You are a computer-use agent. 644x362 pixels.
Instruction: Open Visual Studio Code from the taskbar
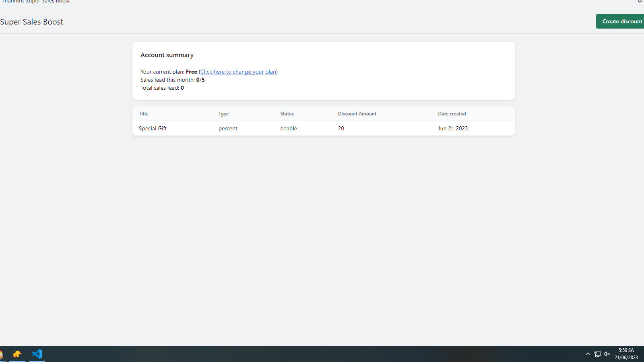pyautogui.click(x=37, y=354)
